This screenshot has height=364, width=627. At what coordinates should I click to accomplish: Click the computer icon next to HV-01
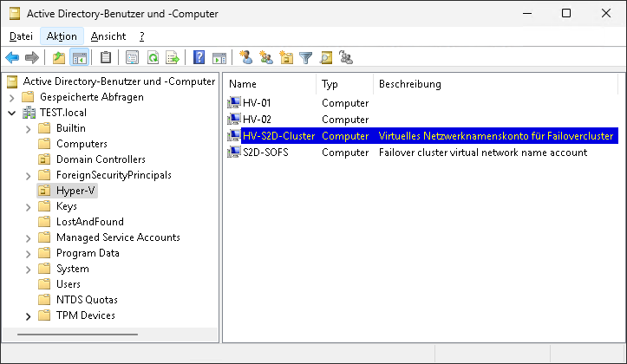(234, 102)
